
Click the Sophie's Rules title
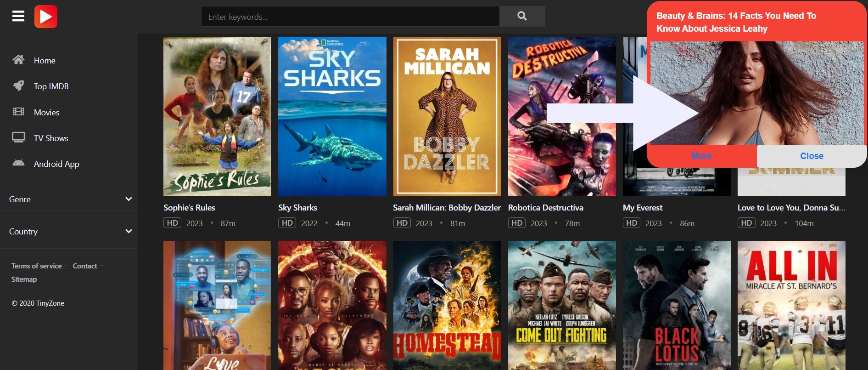tap(189, 208)
